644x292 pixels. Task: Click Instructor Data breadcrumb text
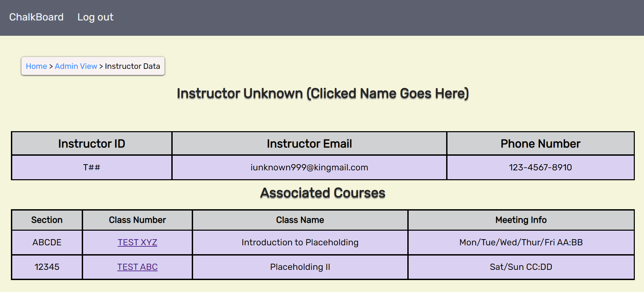[132, 66]
